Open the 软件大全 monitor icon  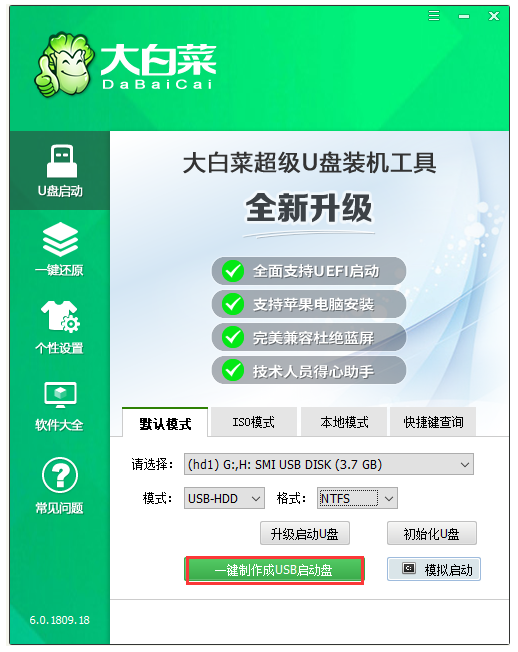click(60, 395)
